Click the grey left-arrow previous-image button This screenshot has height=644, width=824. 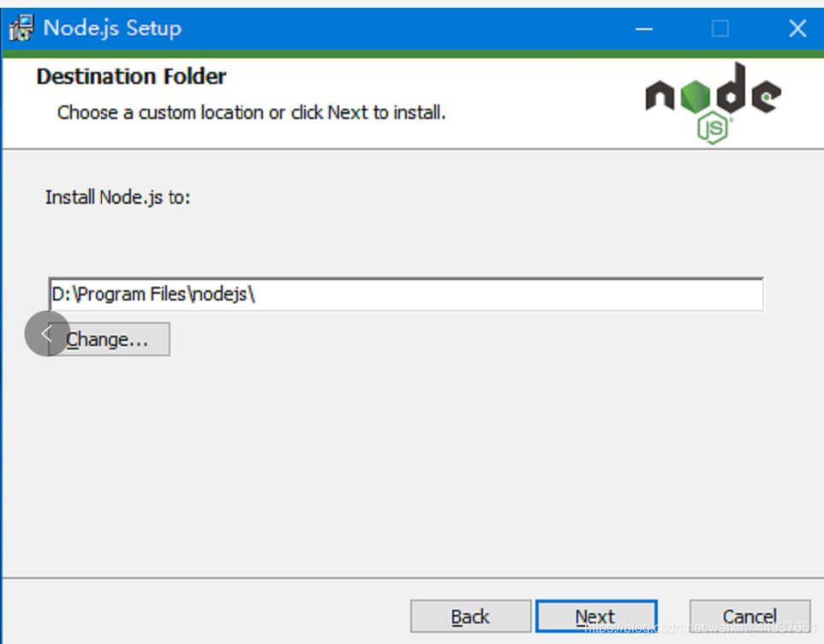point(47,333)
